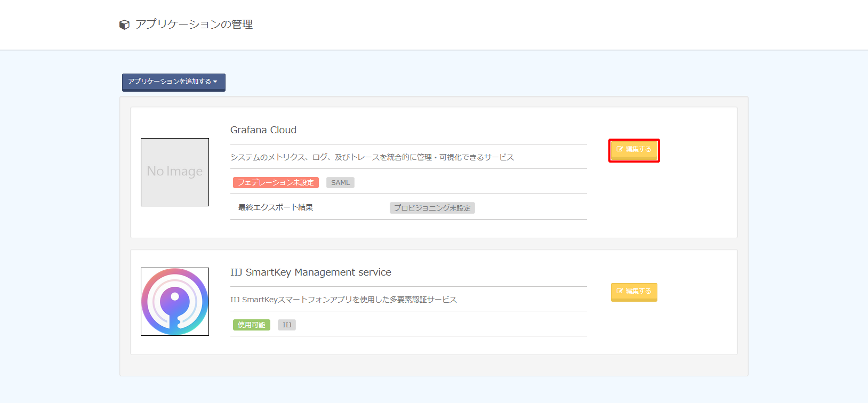This screenshot has width=868, height=403.
Task: Click the Grafana Cloud description text
Action: pos(372,157)
